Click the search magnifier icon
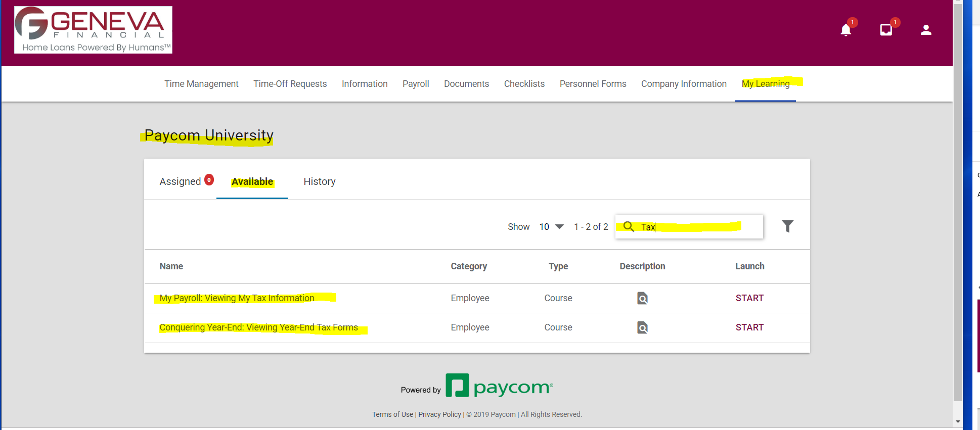 (629, 226)
